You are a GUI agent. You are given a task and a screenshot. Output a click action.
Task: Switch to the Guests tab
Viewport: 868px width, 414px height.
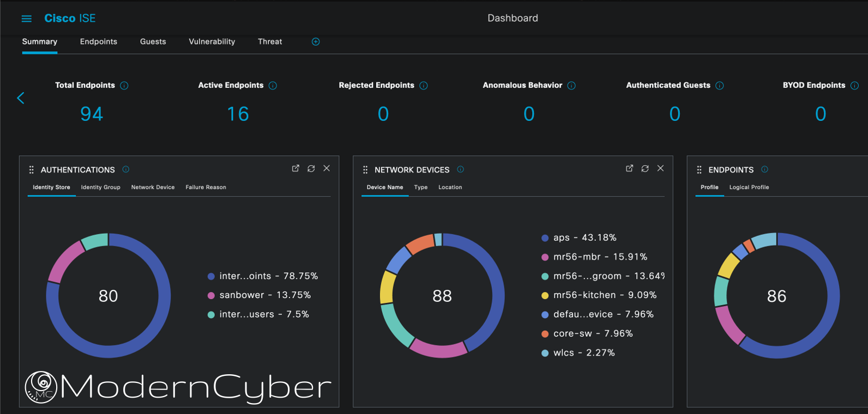tap(153, 42)
